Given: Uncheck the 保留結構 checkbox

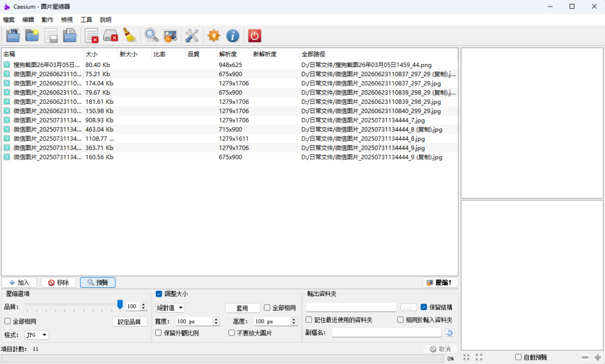Looking at the screenshot, I should tap(424, 307).
